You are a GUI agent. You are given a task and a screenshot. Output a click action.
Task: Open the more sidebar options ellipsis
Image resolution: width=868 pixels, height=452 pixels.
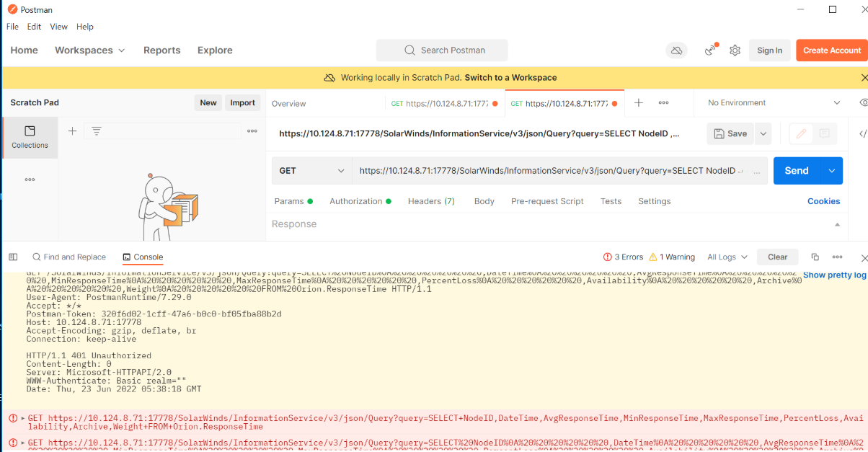tap(30, 180)
